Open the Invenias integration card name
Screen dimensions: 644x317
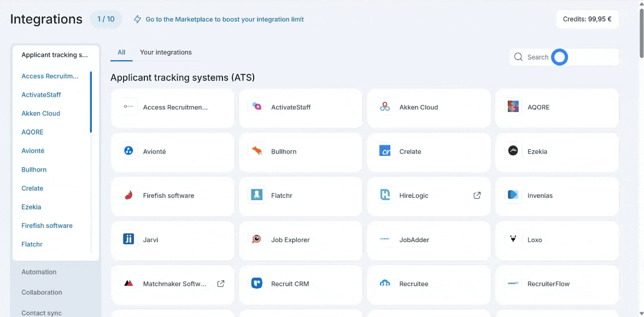[x=541, y=196]
